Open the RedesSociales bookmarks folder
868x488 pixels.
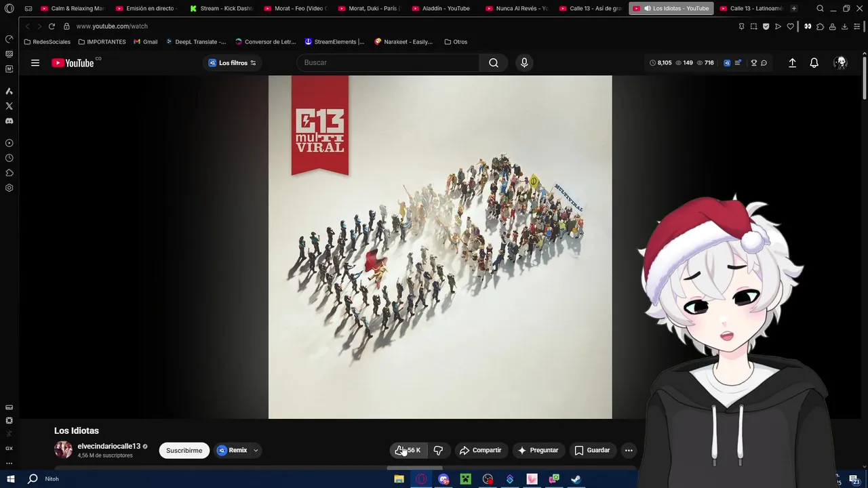coord(47,42)
